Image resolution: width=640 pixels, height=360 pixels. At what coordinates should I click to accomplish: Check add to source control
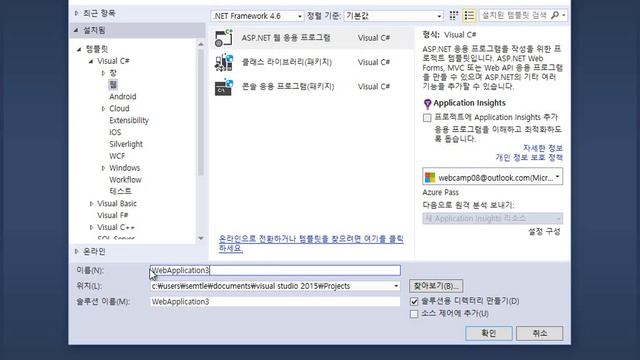[x=414, y=314]
